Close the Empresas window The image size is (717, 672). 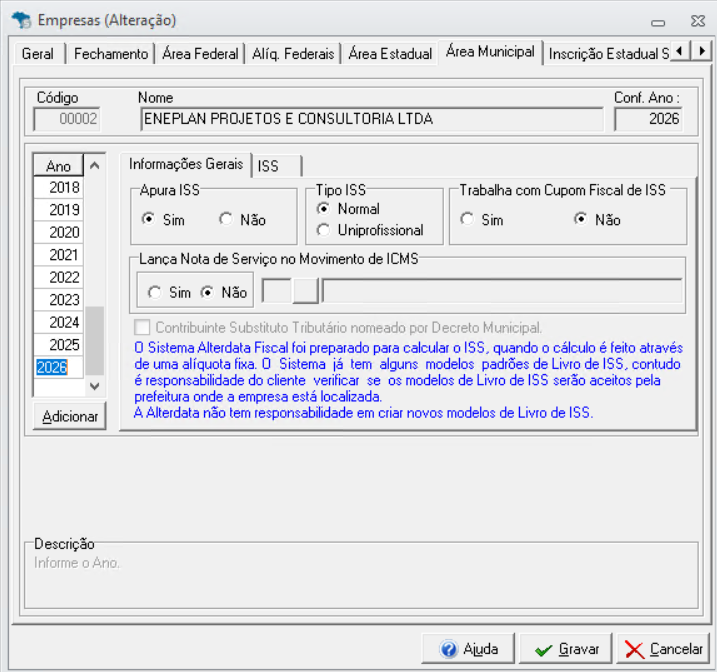[698, 21]
